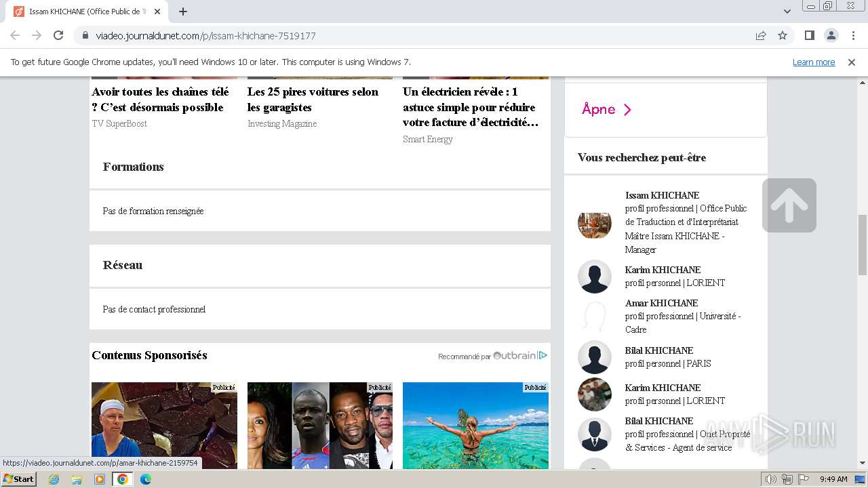The width and height of the screenshot is (868, 488).
Task: Open the Outbrain recommendation logo
Action: 519,355
